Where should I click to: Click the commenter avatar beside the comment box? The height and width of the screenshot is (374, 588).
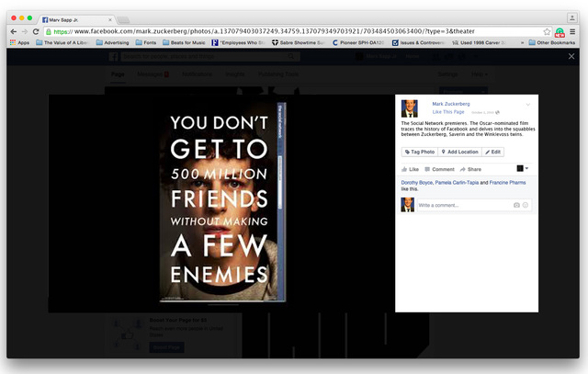click(x=408, y=205)
